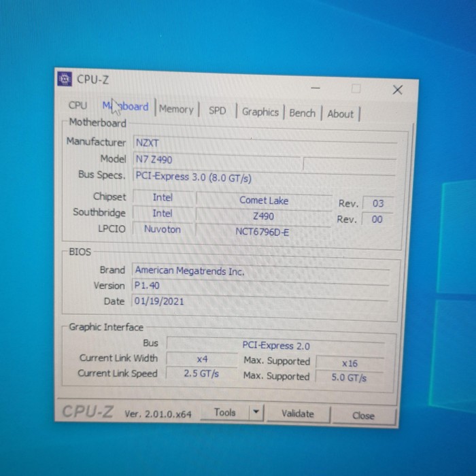Click the Current Link Speed 2.5 GT/s
This screenshot has height=476, width=476.
(201, 373)
